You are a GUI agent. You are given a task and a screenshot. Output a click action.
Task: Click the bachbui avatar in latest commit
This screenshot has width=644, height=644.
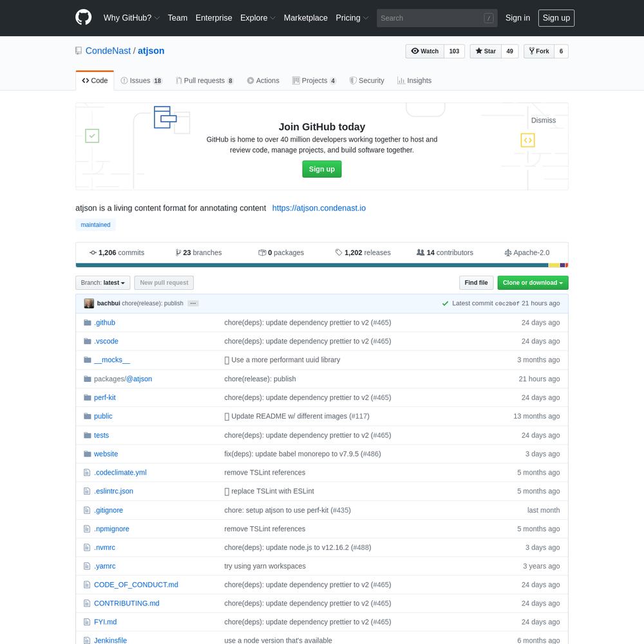coord(89,303)
